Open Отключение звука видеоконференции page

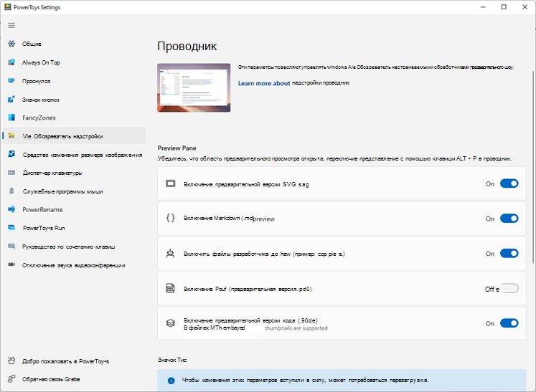(74, 265)
